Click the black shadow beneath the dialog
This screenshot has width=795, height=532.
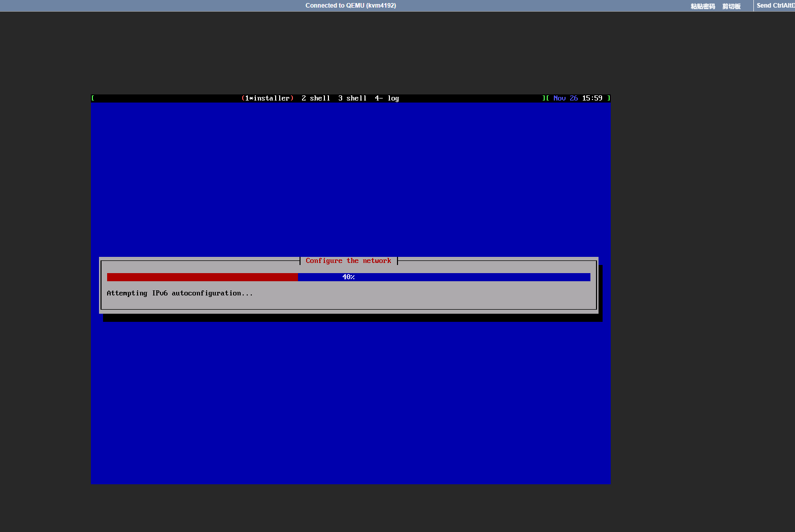(x=350, y=318)
